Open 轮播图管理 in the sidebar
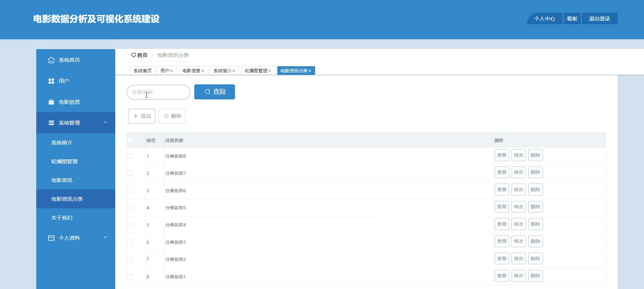The image size is (644, 289). click(76, 162)
